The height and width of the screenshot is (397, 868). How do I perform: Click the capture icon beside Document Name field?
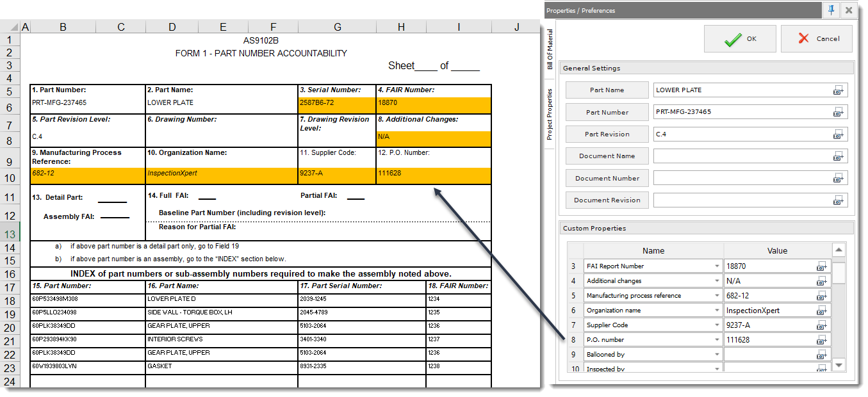pyautogui.click(x=839, y=156)
